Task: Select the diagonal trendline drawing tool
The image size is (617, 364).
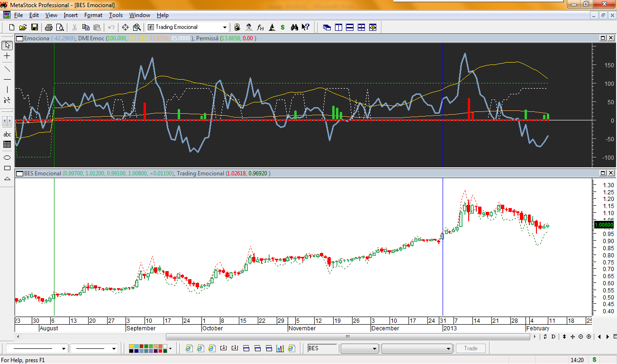Action: pyautogui.click(x=7, y=68)
